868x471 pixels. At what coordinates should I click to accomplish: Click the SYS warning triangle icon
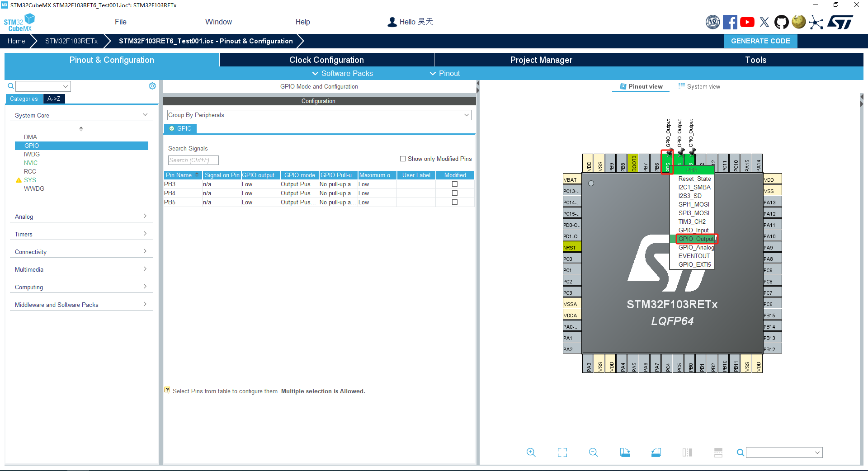point(19,180)
